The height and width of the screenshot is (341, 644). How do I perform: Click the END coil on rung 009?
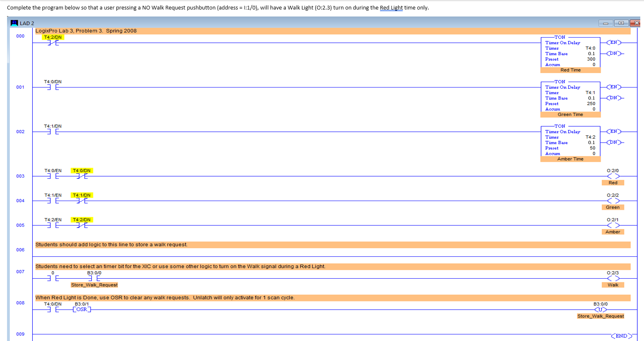(623, 336)
